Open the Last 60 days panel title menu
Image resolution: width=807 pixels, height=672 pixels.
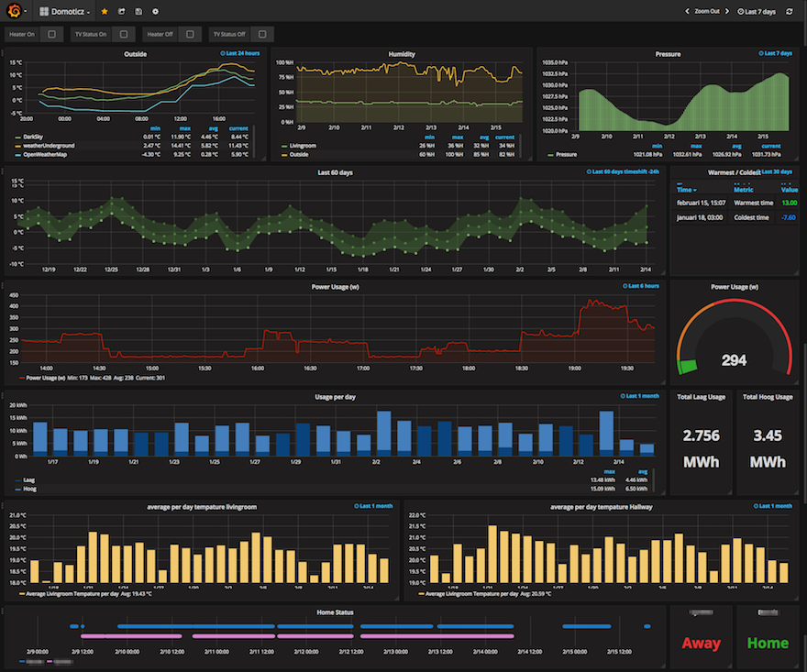(x=335, y=172)
